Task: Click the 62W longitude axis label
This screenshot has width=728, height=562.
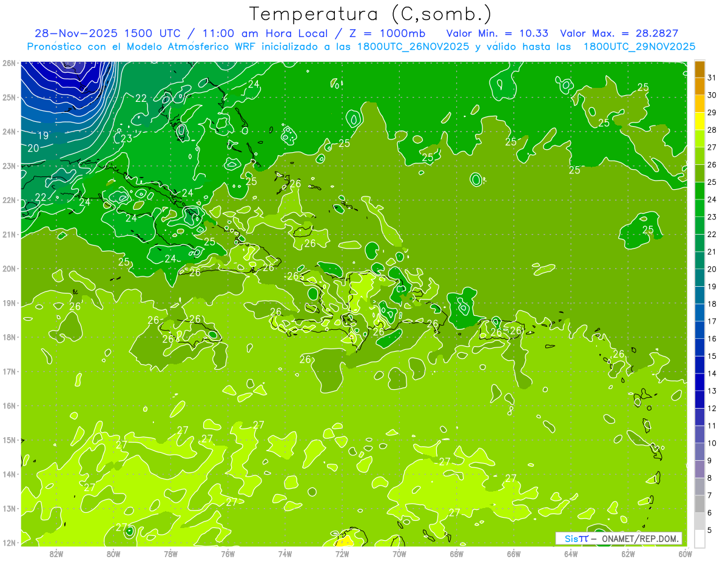Action: [628, 553]
